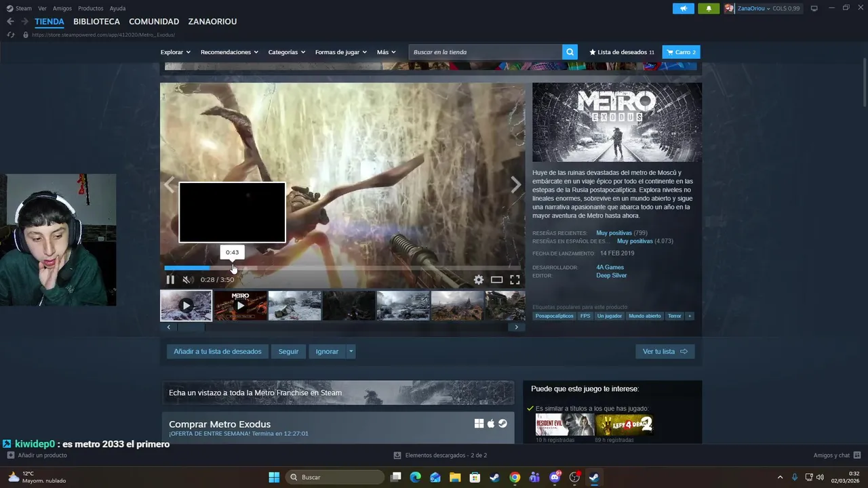The width and height of the screenshot is (868, 488).
Task: Open the Carro shopping cart
Action: (x=681, y=52)
